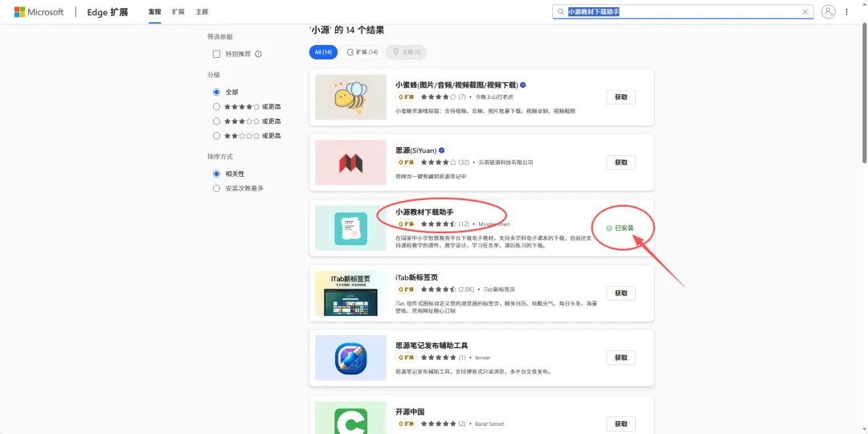Click publisher name 今晚上山打老虎
868x434 pixels.
point(495,97)
